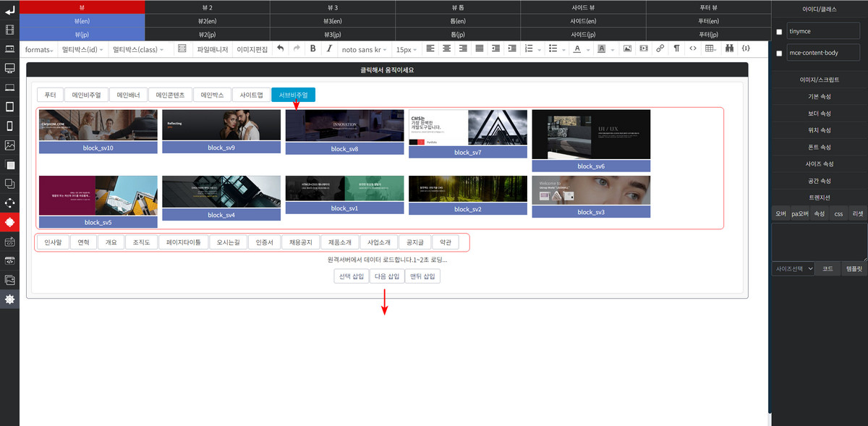Click the 선택 삽입 button
Screen dimensions: 868x426
pyautogui.click(x=350, y=276)
